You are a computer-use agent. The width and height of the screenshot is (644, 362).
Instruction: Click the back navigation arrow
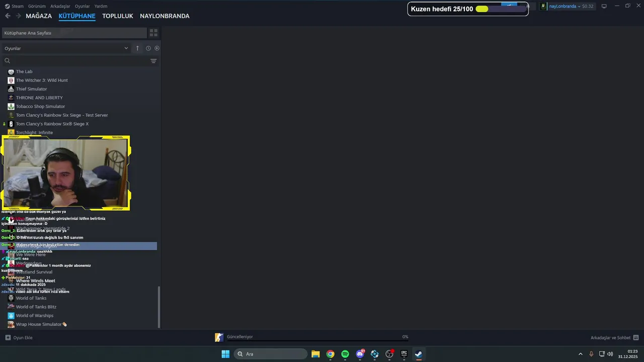tap(8, 16)
